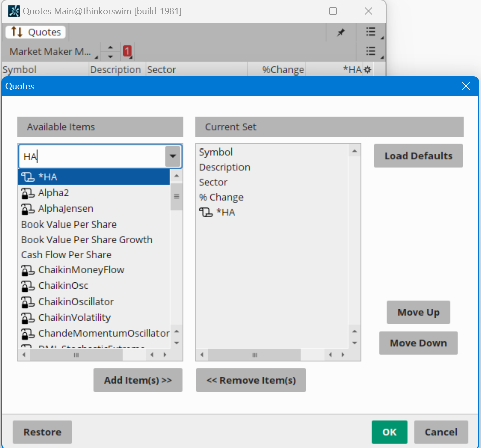Screen dimensions: 481x448
Task: Open the Market Maker M... watchlist dropdown
Action: point(51,51)
